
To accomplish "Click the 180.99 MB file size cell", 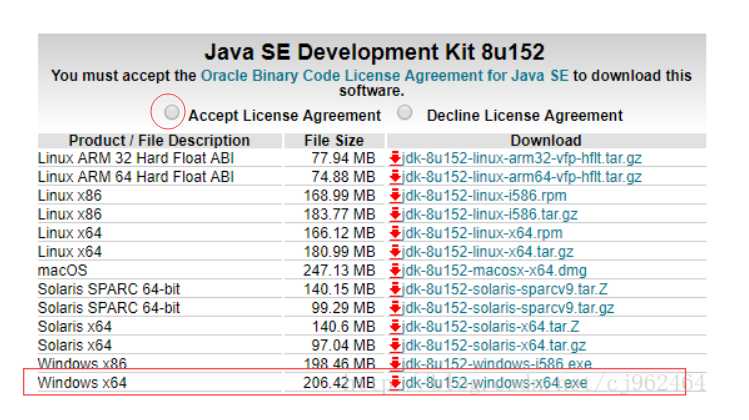I will tap(340, 251).
